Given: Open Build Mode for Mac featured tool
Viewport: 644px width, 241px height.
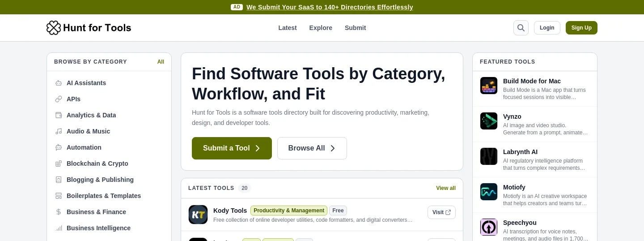Looking at the screenshot, I should 532,81.
